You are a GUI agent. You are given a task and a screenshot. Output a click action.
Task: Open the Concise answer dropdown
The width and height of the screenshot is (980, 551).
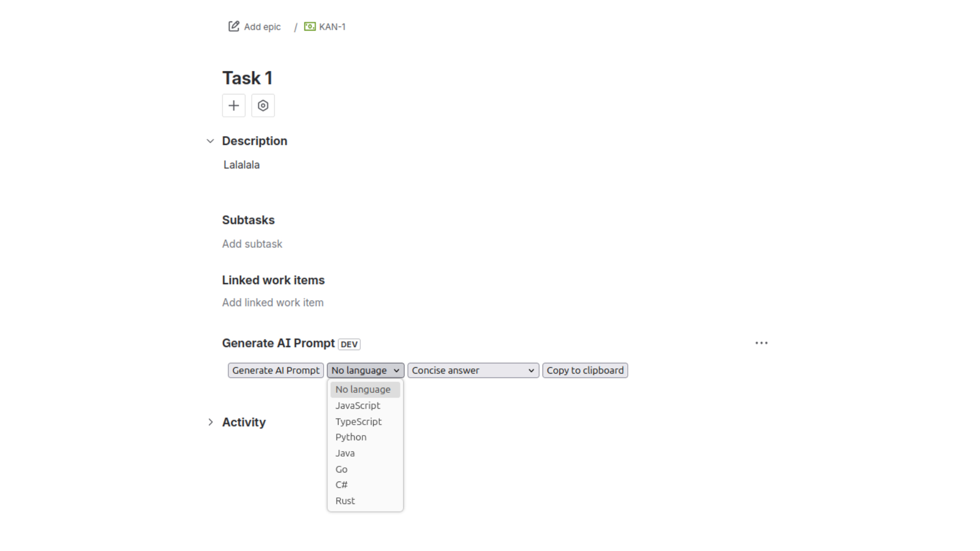tap(472, 370)
